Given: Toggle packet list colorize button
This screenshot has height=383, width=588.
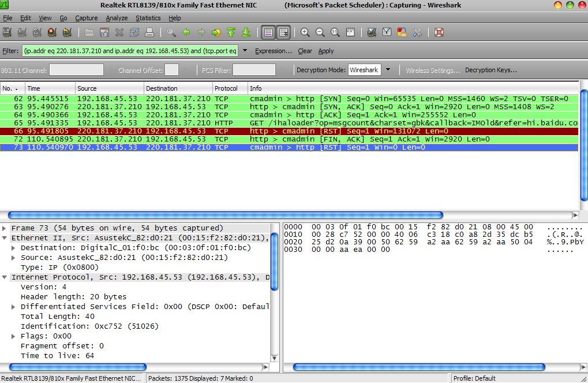Looking at the screenshot, I should 268,33.
